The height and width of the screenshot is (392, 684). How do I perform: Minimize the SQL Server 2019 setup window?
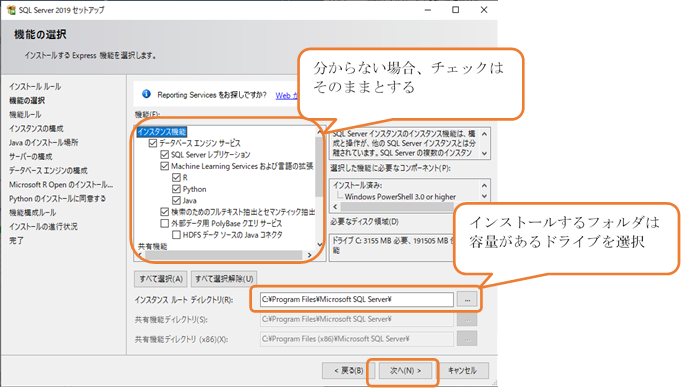(x=428, y=10)
